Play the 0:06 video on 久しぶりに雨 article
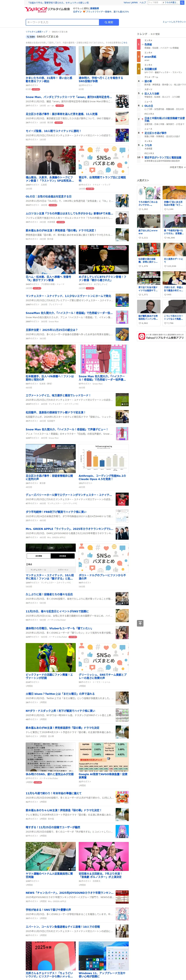Viewport: 186px width, 980px height. point(122,599)
